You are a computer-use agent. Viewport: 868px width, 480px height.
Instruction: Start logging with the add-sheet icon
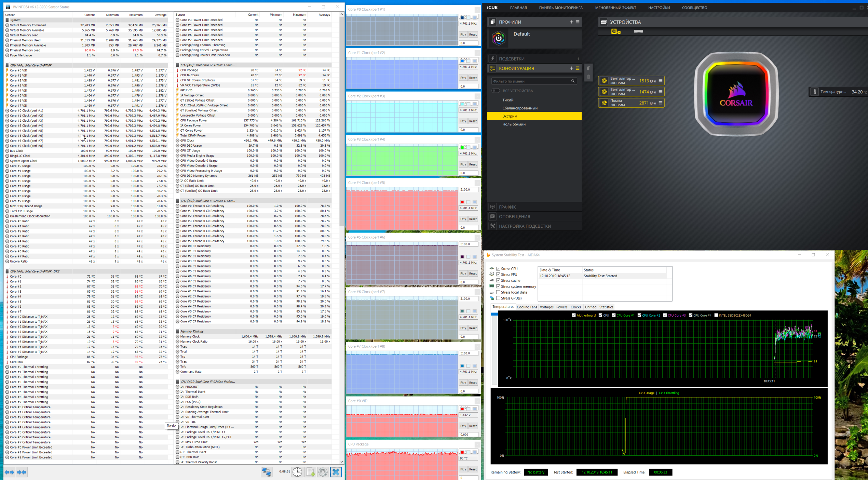(x=310, y=472)
